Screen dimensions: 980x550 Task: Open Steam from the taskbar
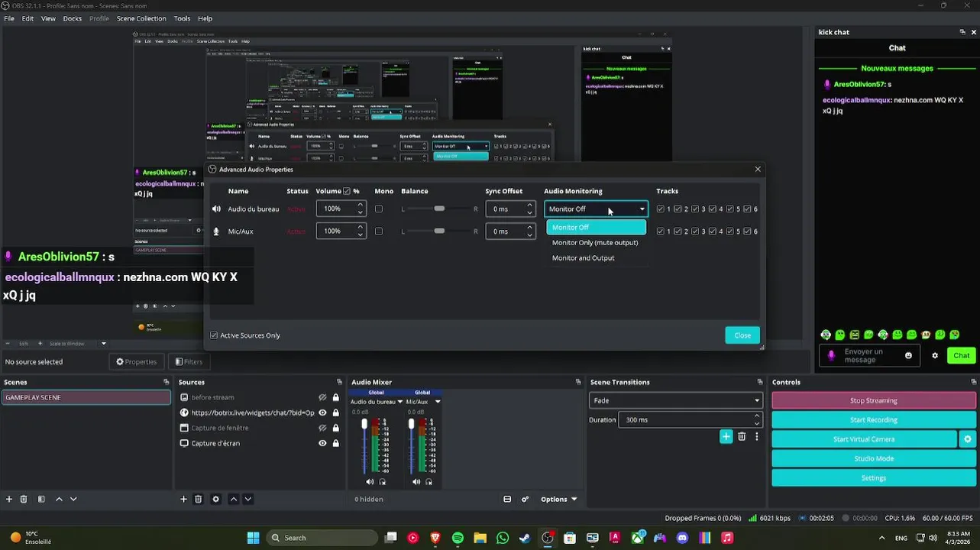tap(525, 538)
